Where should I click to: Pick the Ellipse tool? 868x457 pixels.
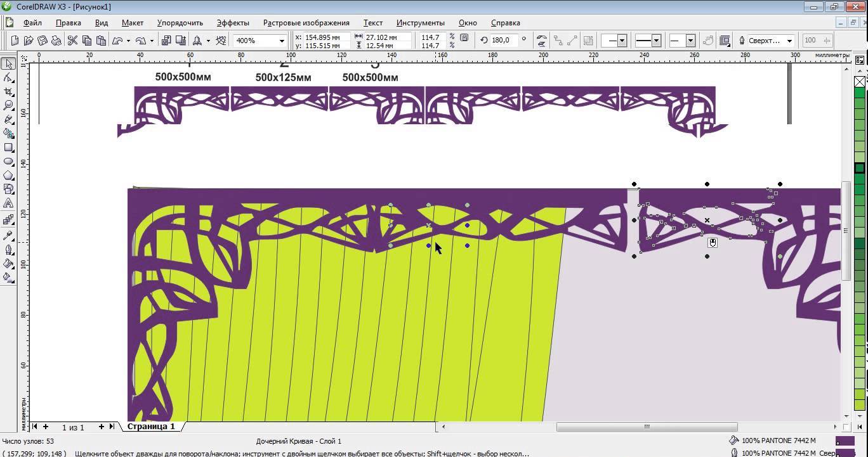click(x=8, y=161)
